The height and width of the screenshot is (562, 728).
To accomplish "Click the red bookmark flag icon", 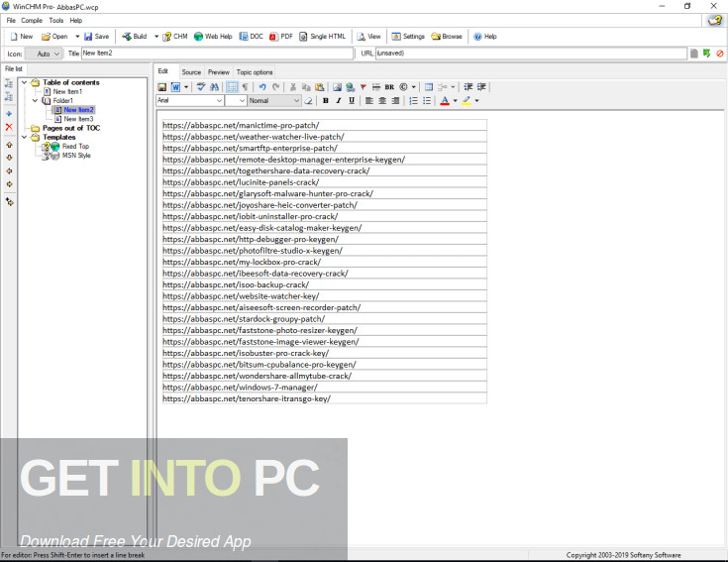I will 364,87.
